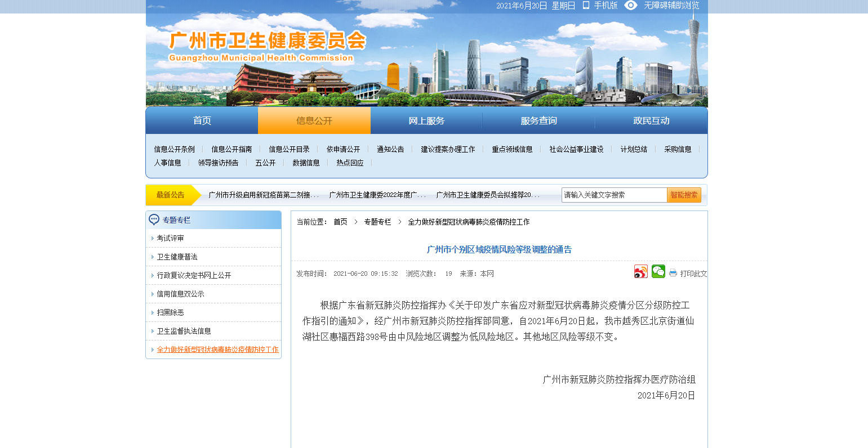Viewport: 868px width, 448px height.
Task: Open the 信息公开 main navigation tab
Action: pos(314,120)
